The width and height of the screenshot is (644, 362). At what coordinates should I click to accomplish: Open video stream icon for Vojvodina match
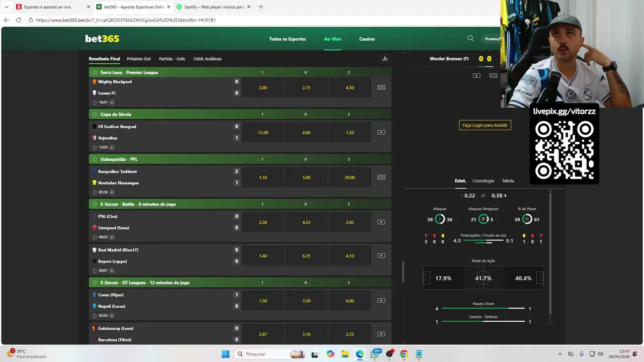381,132
